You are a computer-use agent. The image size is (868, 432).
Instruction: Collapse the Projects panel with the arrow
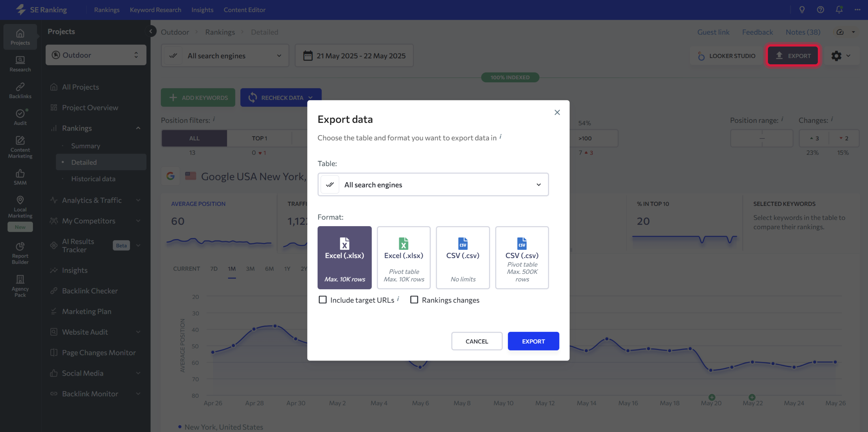150,31
